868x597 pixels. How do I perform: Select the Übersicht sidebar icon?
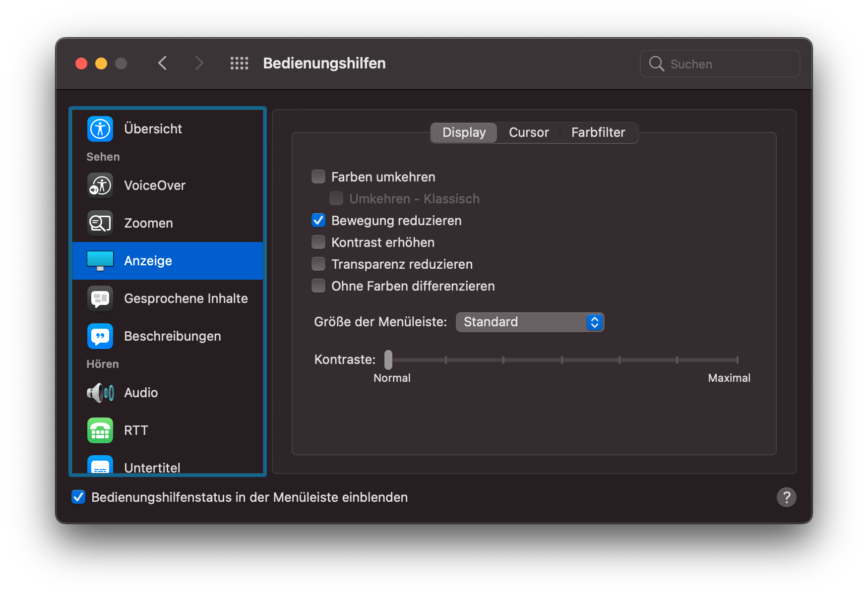click(100, 129)
